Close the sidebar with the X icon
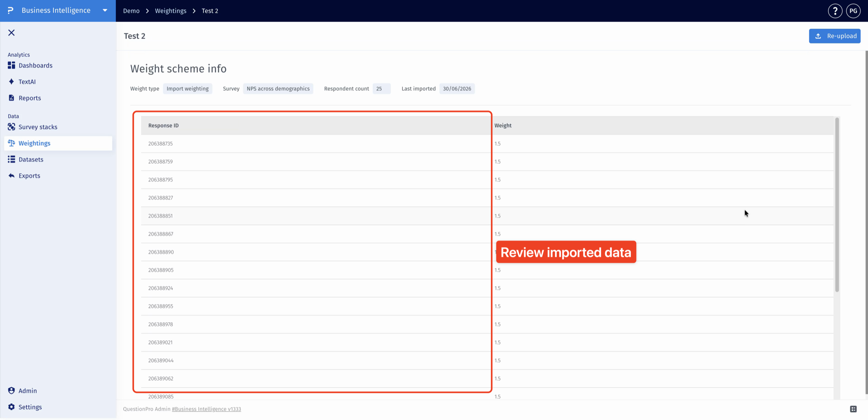 [x=11, y=33]
